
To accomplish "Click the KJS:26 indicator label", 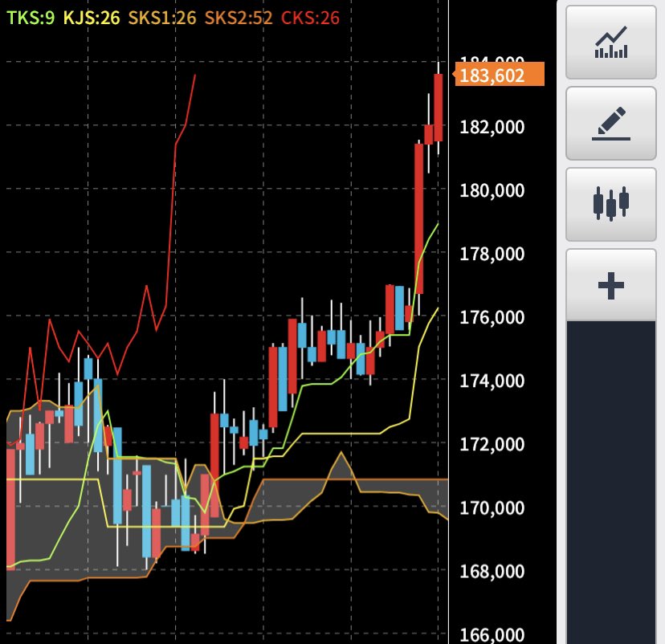I will (x=92, y=18).
